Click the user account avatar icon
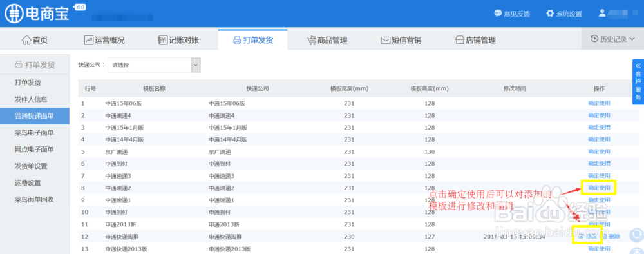 tap(602, 13)
